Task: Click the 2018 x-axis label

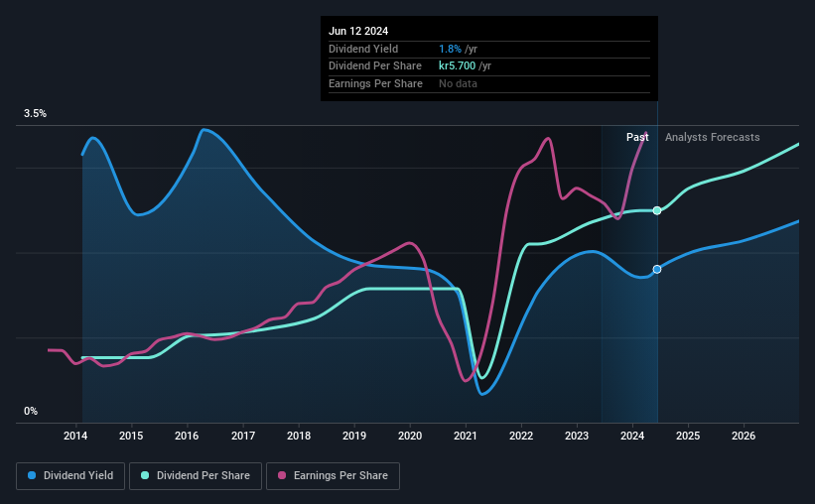Action: point(299,436)
